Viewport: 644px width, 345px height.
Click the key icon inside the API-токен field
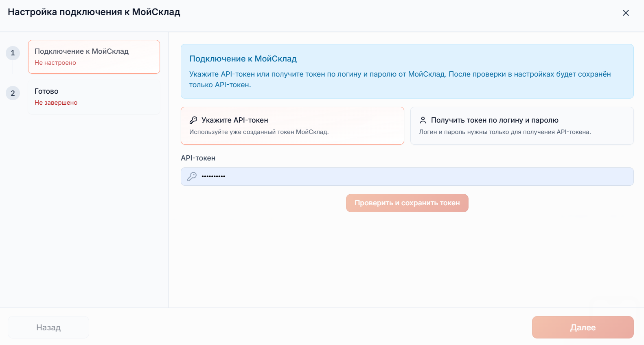pyautogui.click(x=192, y=176)
